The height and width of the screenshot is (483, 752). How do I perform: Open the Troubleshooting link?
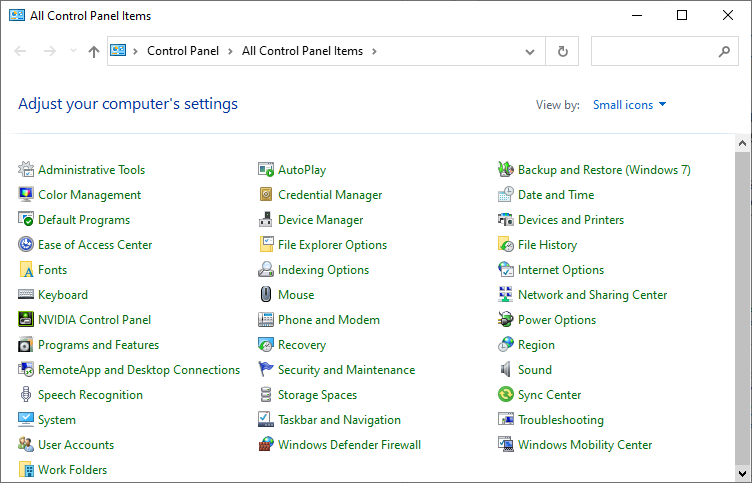(561, 420)
